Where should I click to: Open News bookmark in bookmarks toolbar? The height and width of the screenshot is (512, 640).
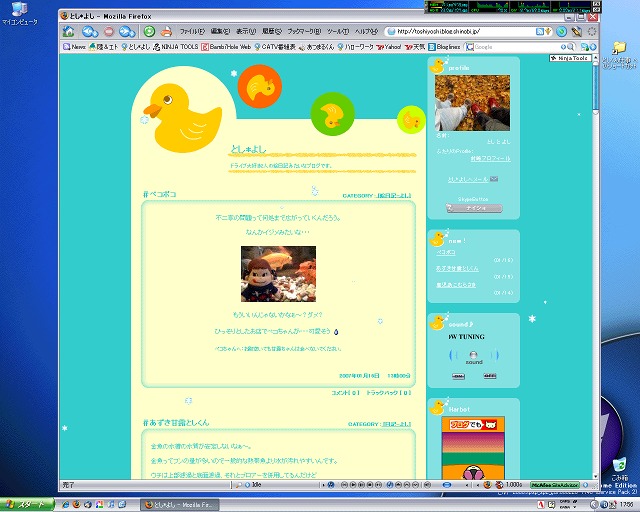(x=74, y=47)
